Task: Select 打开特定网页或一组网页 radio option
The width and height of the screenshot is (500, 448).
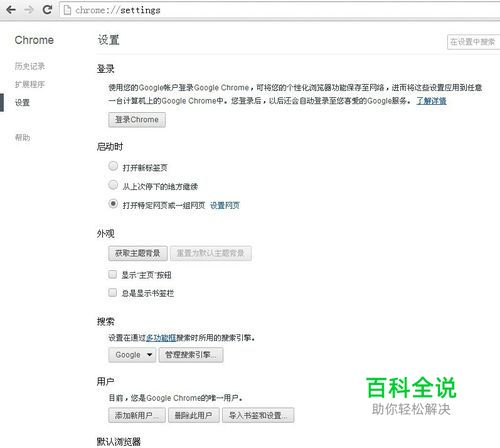Action: tap(113, 203)
